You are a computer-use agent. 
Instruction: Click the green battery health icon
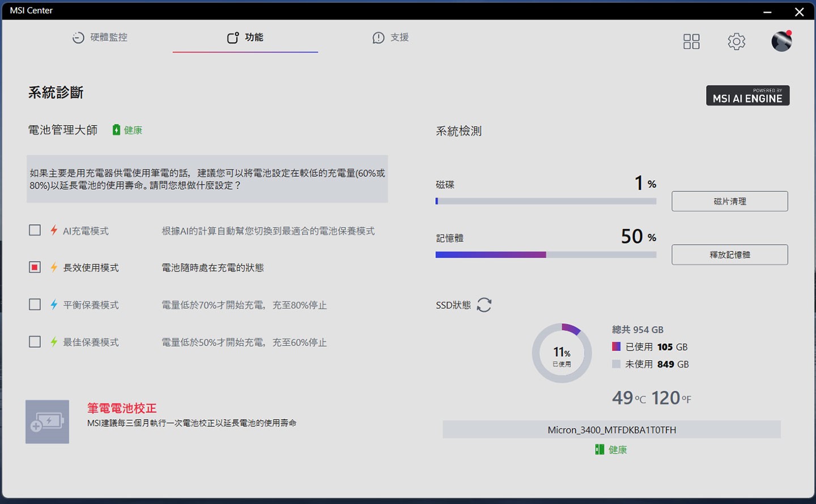point(116,130)
